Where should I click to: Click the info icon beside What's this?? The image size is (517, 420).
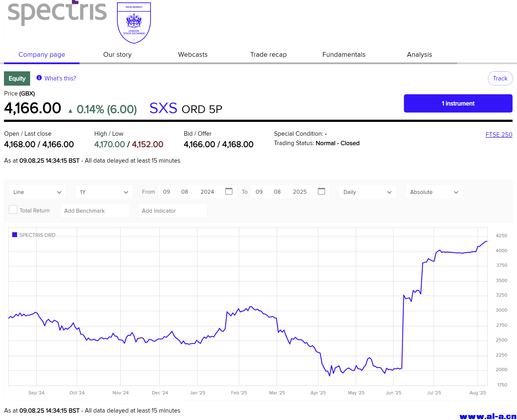(39, 78)
